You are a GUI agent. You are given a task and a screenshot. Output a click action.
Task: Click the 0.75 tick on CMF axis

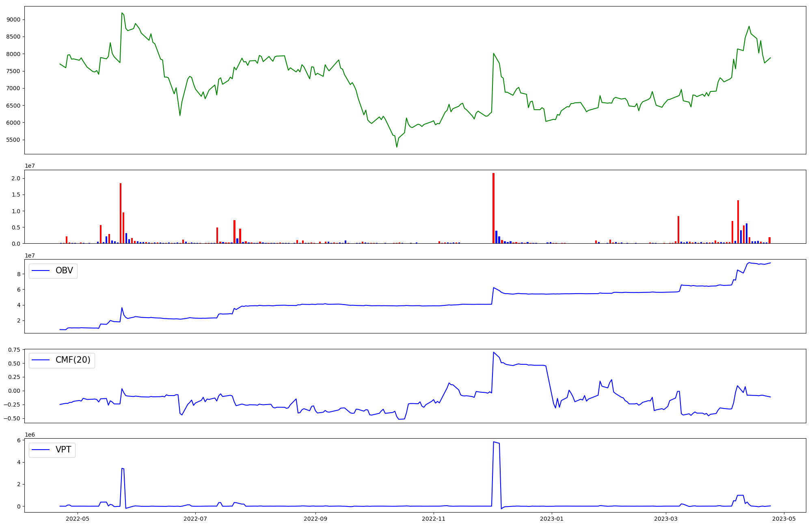14,350
